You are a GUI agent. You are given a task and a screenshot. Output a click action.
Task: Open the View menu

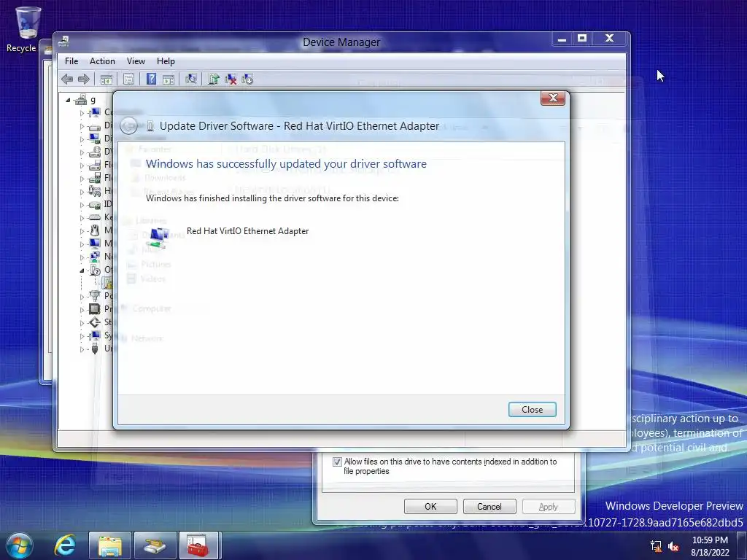[x=136, y=61]
